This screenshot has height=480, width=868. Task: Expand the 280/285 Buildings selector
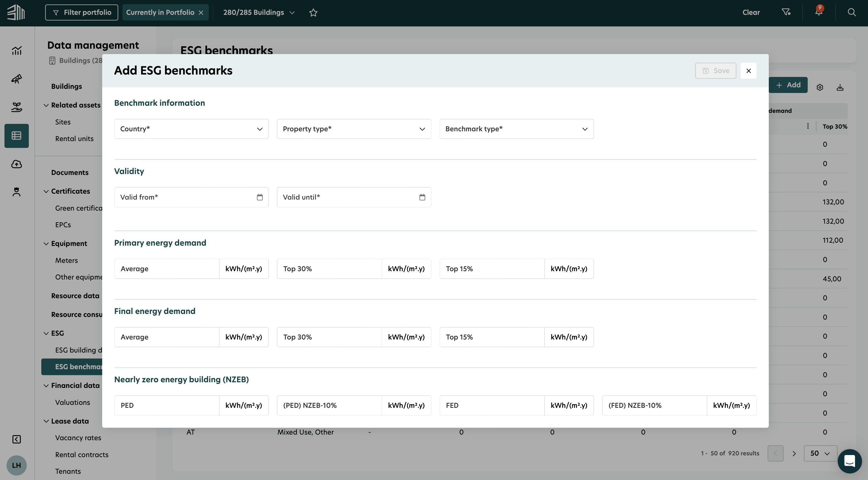click(x=259, y=12)
